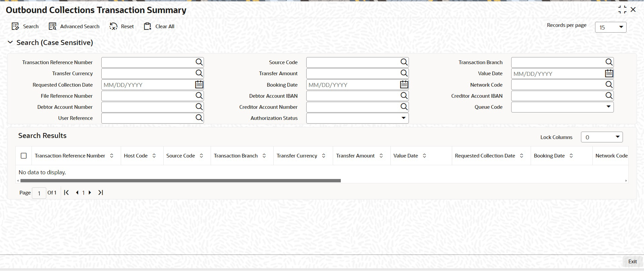Open lookup for Transaction Branch field
Screen dimensions: 644x271
[x=609, y=62]
